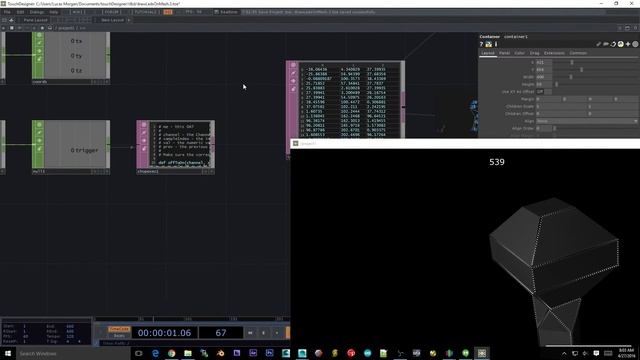The width and height of the screenshot is (640, 360).
Task: Click the timeline reset to start button
Action: pyautogui.click(x=250, y=333)
